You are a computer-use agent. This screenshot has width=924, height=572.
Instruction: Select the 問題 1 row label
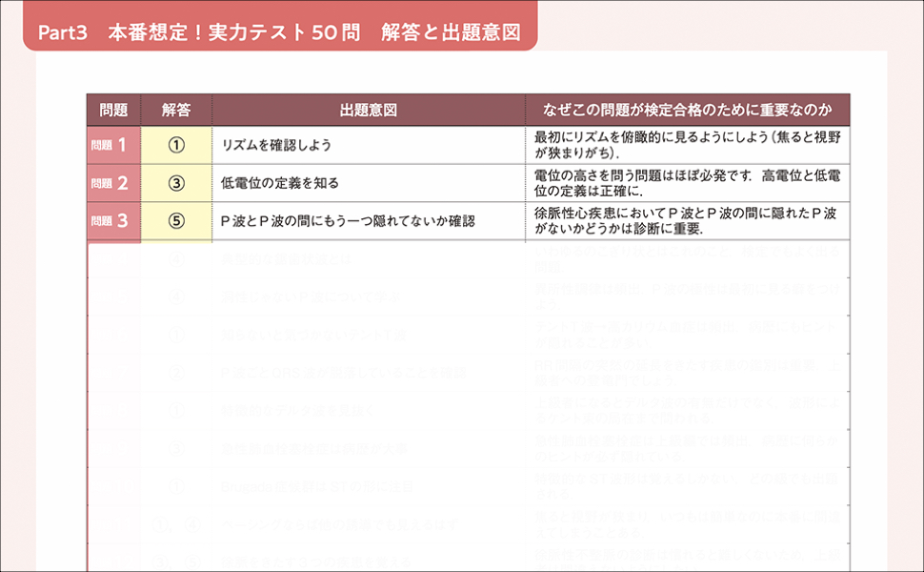pyautogui.click(x=113, y=145)
